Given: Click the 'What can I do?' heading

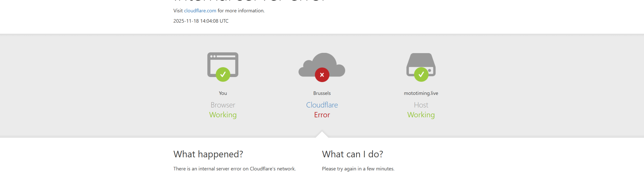Looking at the screenshot, I should click(352, 154).
